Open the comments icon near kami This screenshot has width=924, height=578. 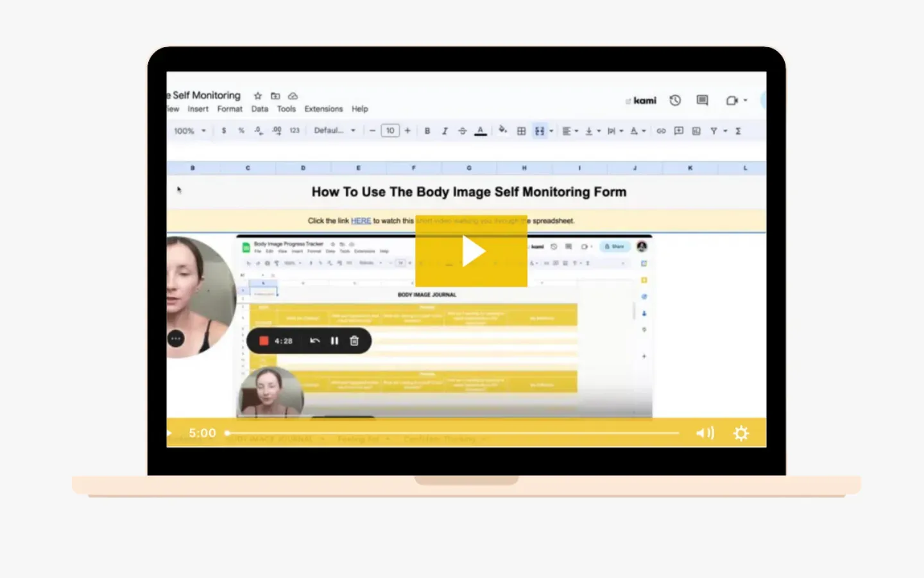[x=703, y=100]
